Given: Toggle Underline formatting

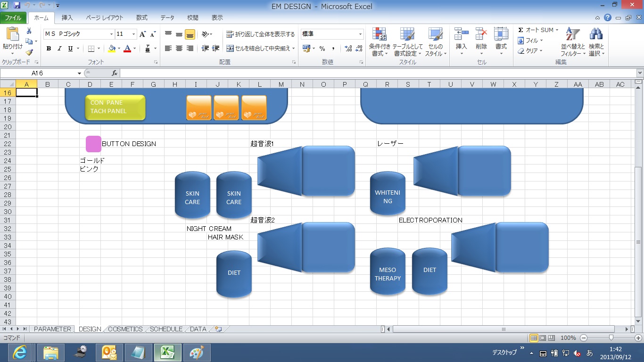Looking at the screenshot, I should pos(70,49).
